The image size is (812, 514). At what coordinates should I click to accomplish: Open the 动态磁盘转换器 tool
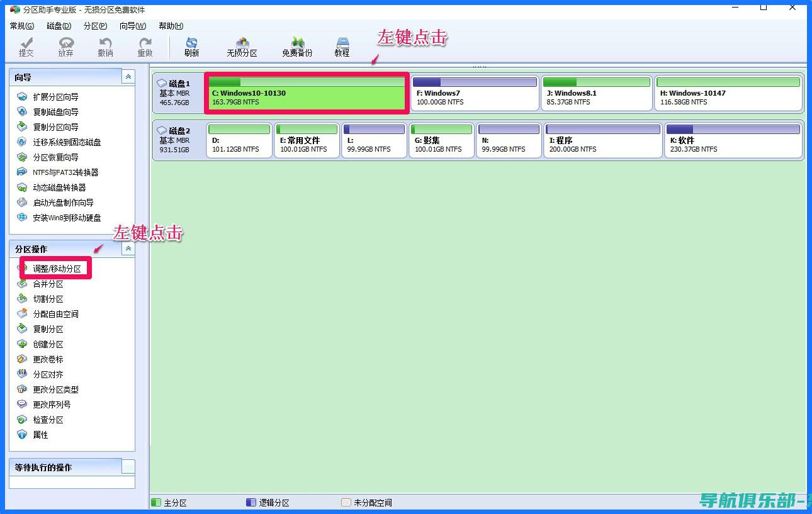52,187
